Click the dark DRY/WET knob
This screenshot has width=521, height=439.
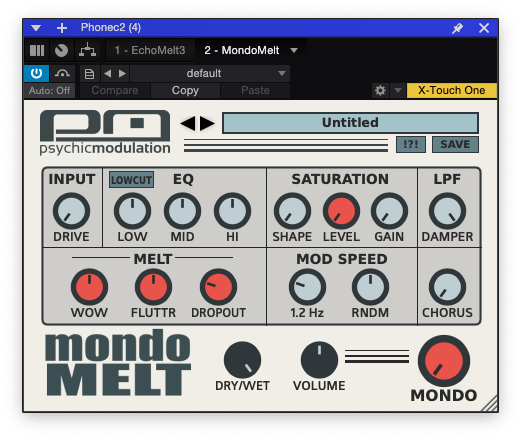(242, 360)
